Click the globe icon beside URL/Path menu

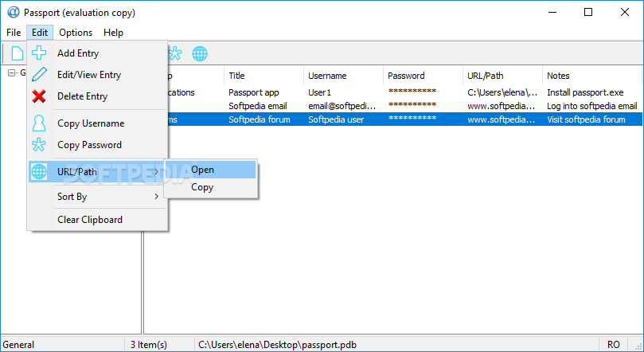coord(40,172)
